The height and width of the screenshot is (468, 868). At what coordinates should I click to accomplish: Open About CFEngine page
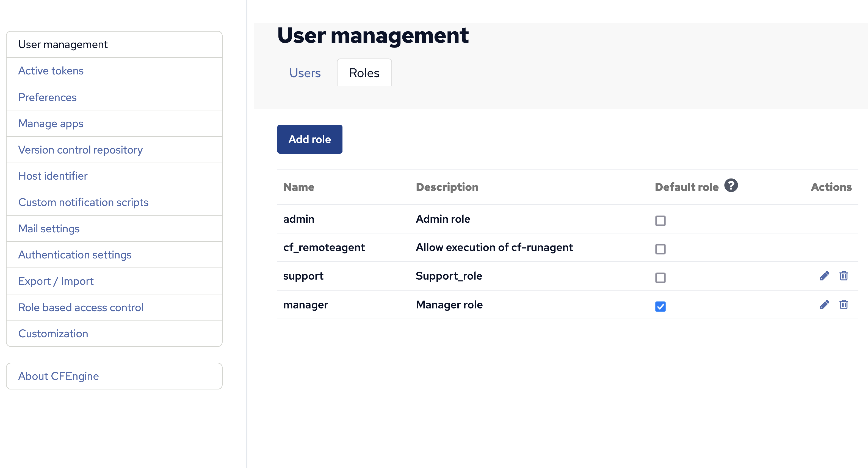pyautogui.click(x=59, y=376)
